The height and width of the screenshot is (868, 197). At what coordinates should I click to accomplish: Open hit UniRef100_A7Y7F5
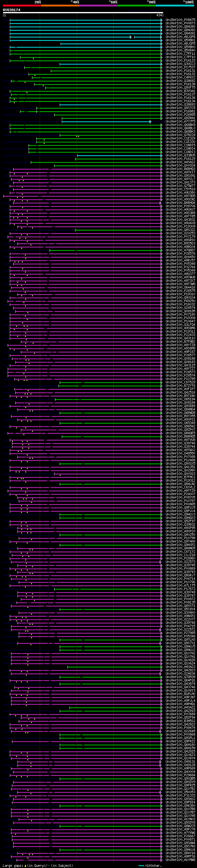click(180, 122)
